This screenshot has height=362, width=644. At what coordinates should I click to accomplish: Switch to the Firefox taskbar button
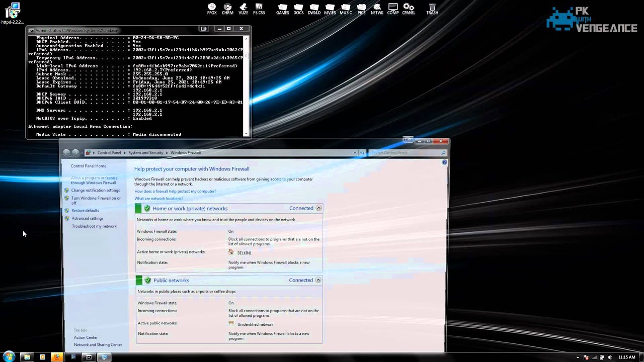[57, 357]
